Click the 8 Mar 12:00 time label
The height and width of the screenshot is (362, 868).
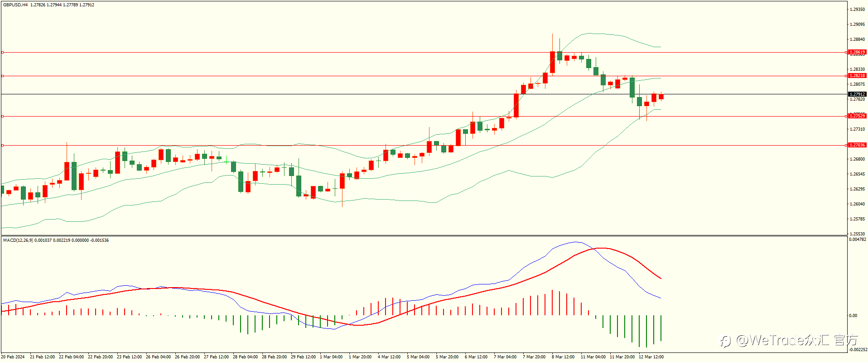pos(563,357)
